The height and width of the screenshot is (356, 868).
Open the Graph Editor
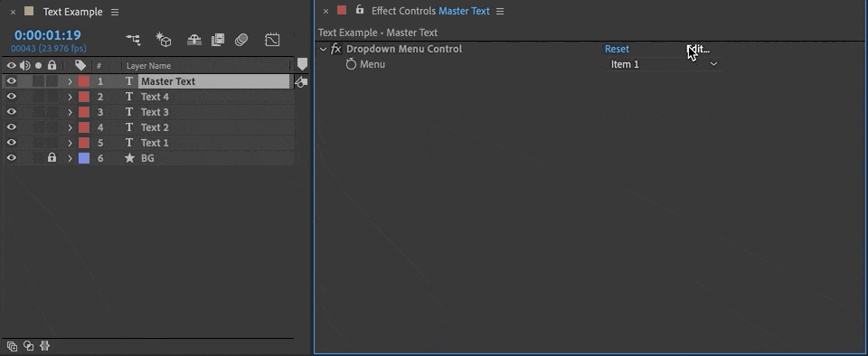tap(272, 40)
